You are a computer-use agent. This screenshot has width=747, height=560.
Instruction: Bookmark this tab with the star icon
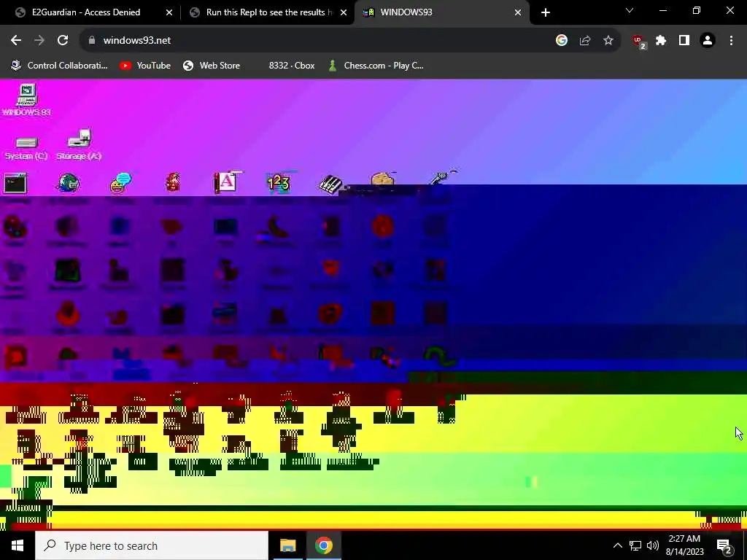point(608,41)
